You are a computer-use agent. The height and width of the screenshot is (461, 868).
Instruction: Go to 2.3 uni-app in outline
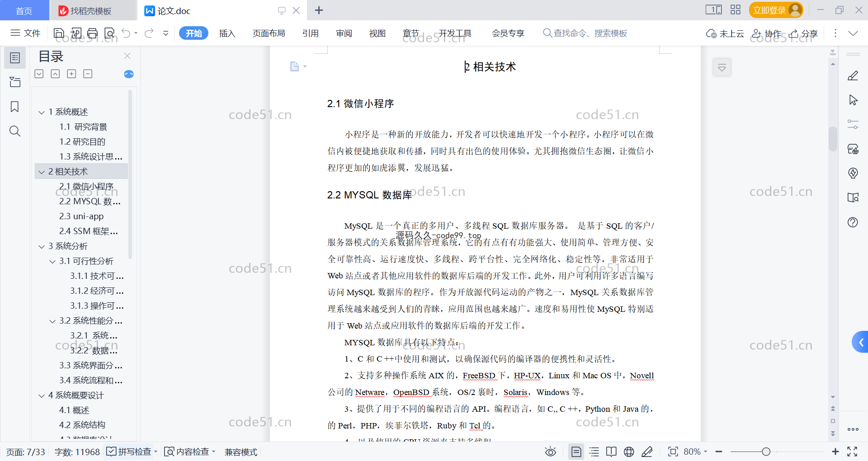[81, 216]
